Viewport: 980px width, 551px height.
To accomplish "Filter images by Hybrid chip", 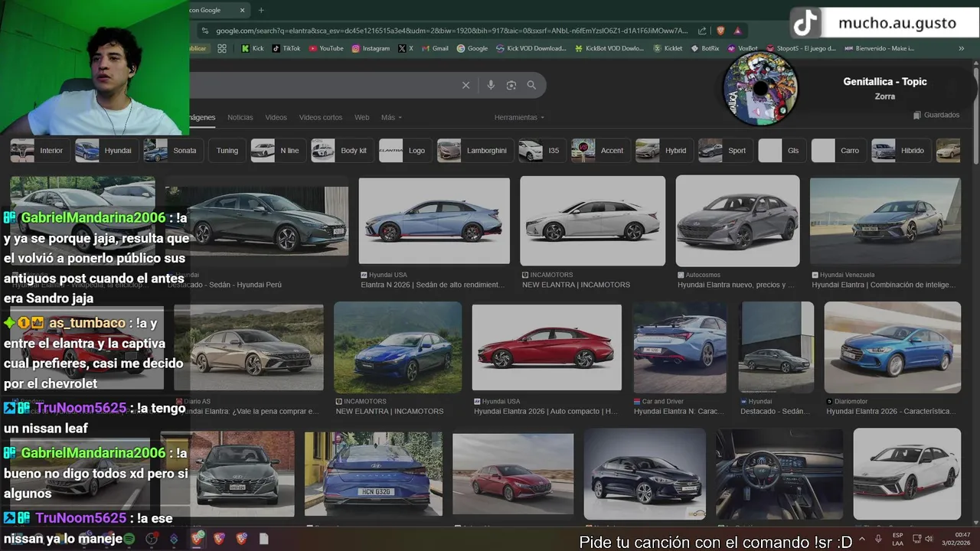I will point(663,151).
